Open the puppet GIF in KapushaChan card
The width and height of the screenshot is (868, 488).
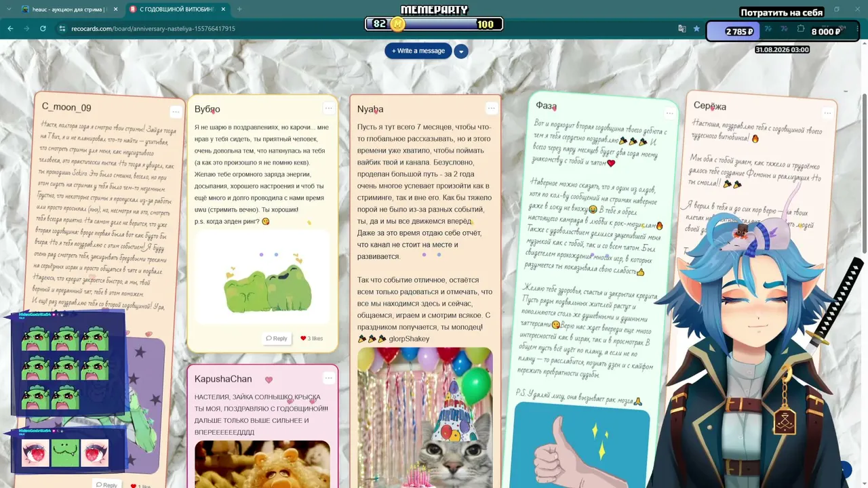pyautogui.click(x=262, y=464)
